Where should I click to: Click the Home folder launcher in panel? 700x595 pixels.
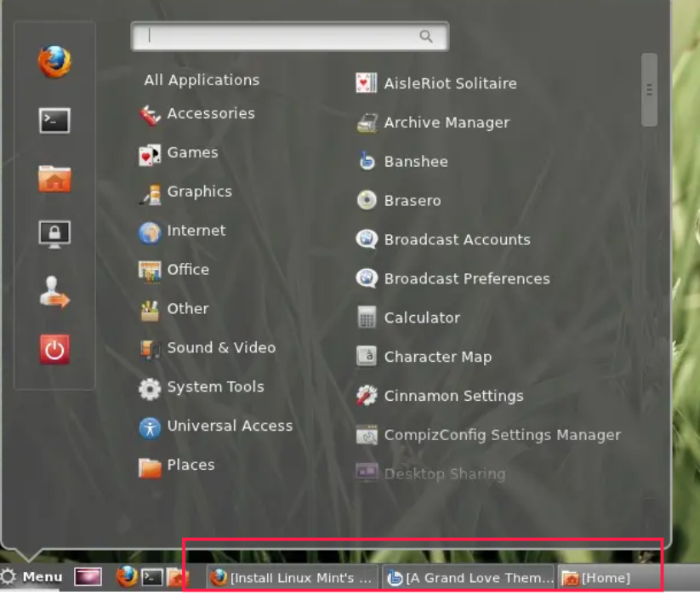point(177,577)
